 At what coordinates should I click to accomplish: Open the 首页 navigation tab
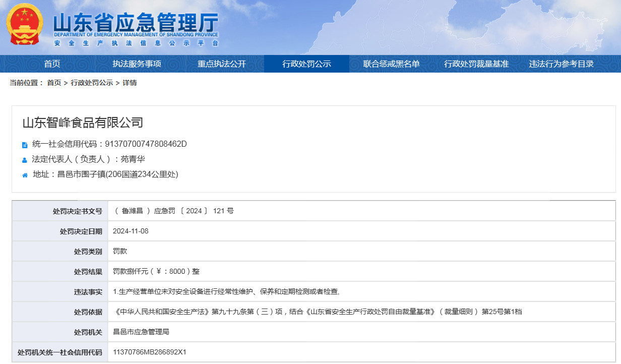(x=52, y=64)
